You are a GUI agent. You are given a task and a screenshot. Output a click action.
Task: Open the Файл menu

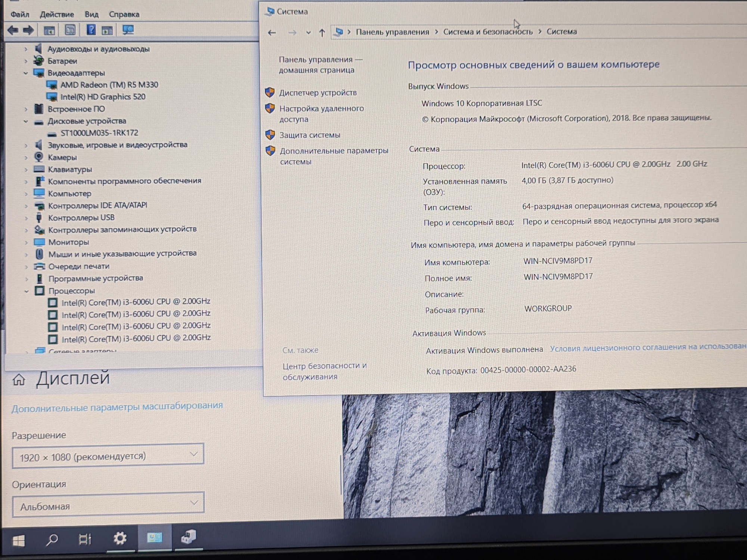pyautogui.click(x=20, y=15)
